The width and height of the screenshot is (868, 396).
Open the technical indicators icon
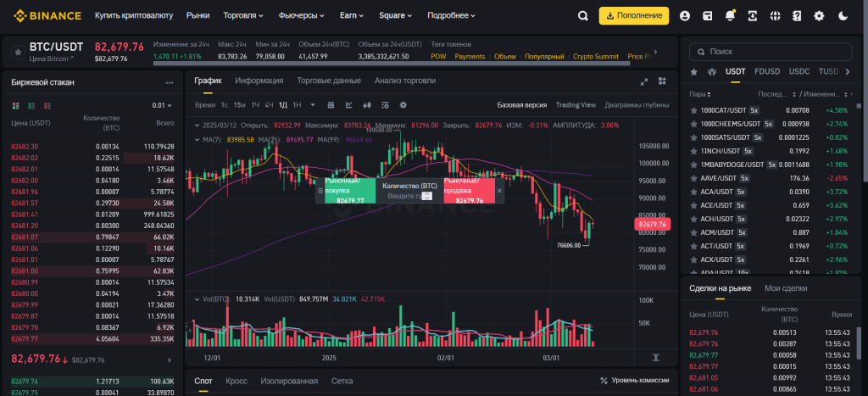tap(385, 104)
